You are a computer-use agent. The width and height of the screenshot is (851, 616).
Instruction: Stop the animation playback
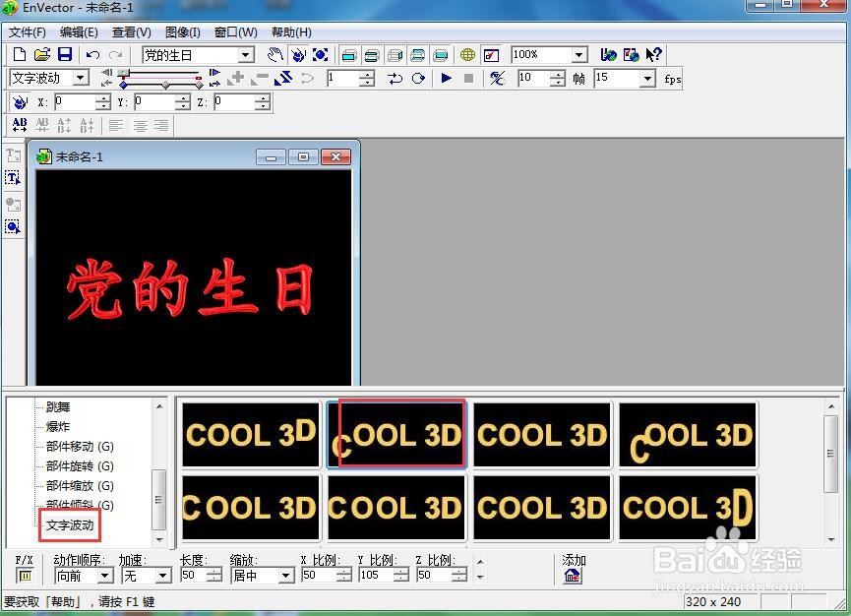pyautogui.click(x=469, y=78)
